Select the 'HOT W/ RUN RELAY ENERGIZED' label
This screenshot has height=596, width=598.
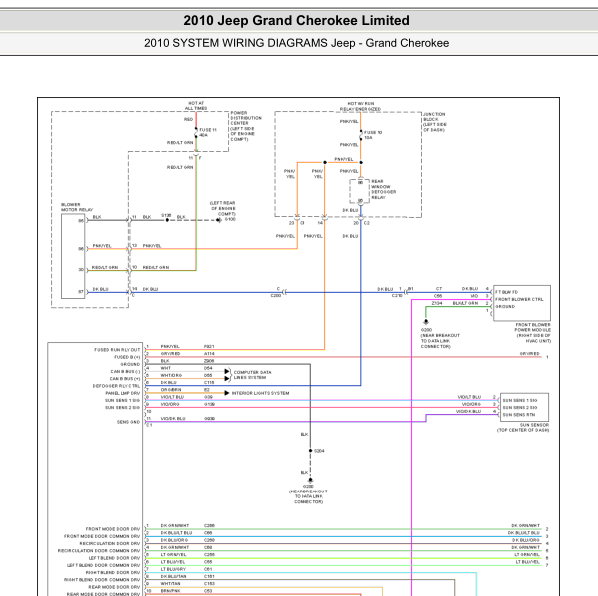[360, 106]
